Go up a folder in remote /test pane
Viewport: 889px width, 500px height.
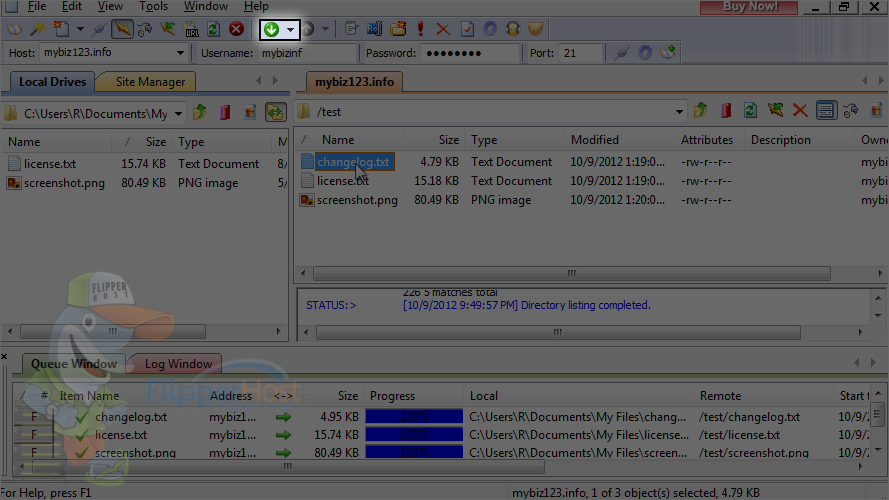pyautogui.click(x=701, y=110)
